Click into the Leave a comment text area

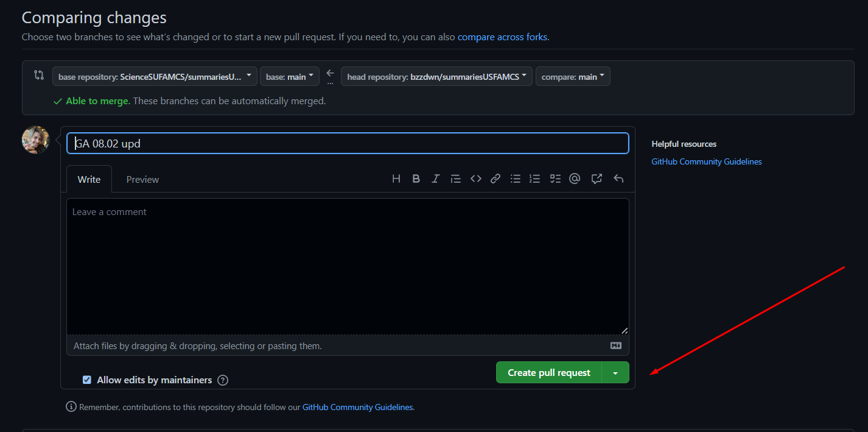point(348,266)
